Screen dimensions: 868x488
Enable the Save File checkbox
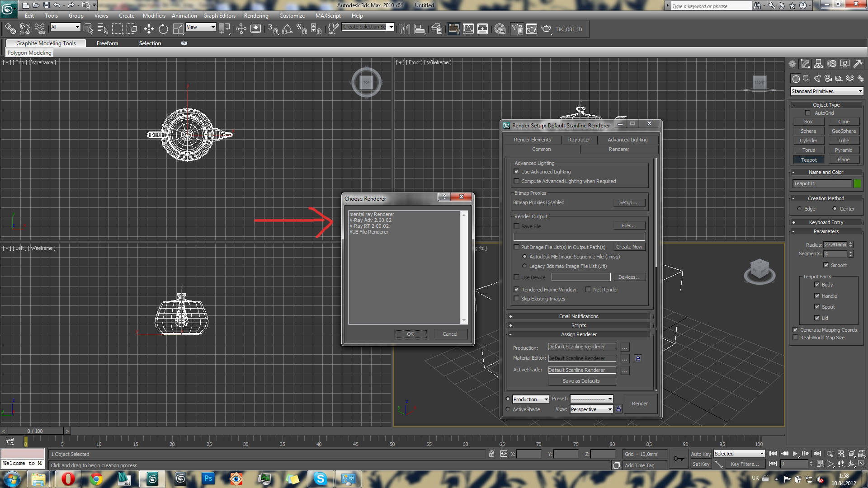(x=516, y=226)
